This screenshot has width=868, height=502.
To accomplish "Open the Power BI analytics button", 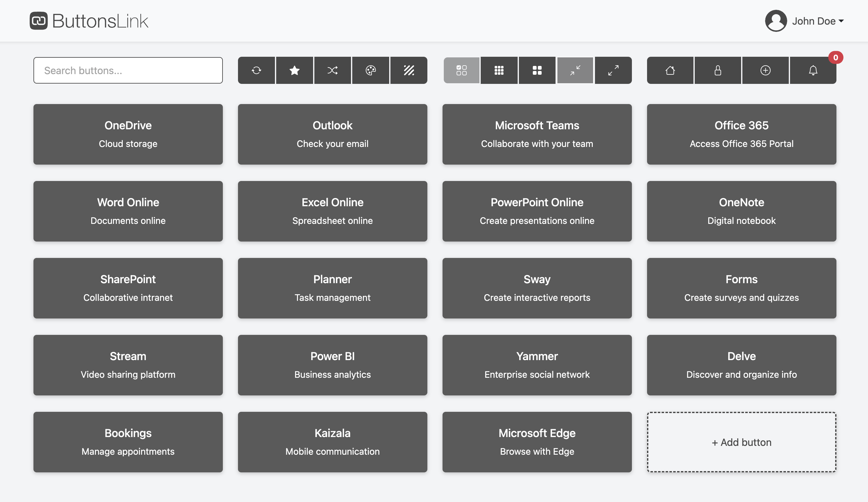I will [x=332, y=365].
